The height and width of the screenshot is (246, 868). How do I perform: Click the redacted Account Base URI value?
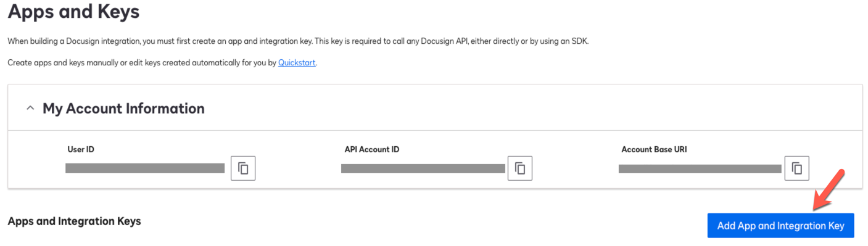pyautogui.click(x=700, y=168)
